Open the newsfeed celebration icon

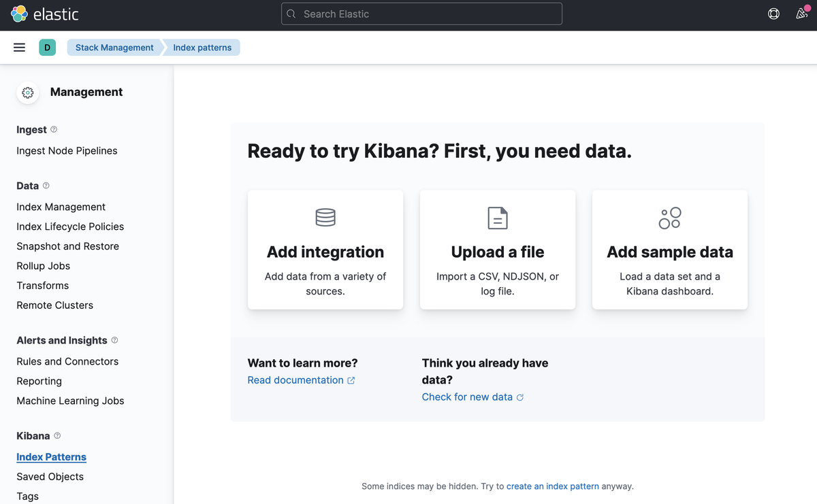(x=801, y=14)
